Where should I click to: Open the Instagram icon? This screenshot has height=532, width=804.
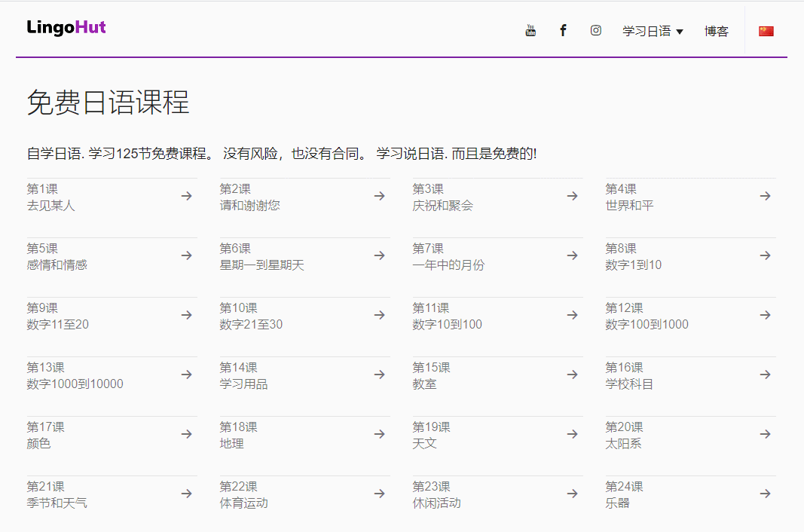click(595, 30)
